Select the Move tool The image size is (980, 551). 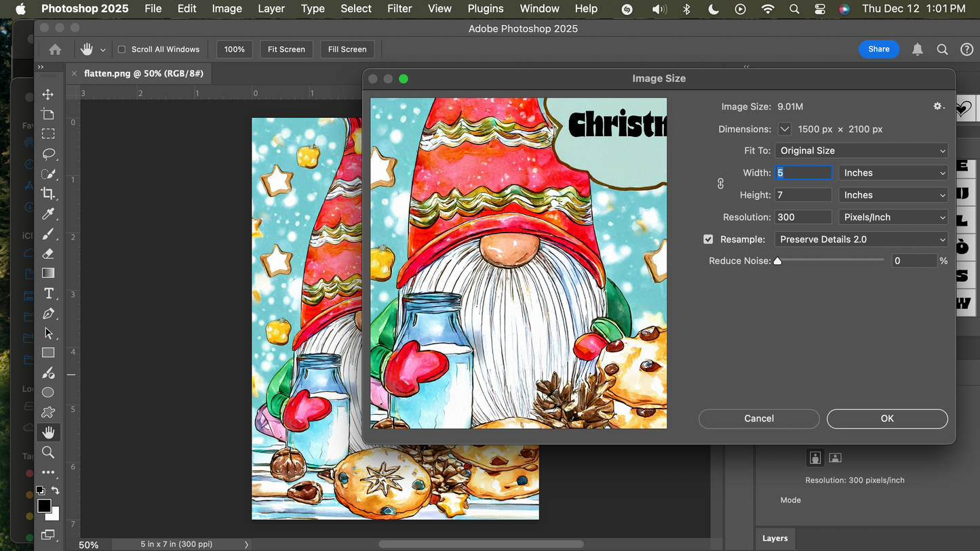(x=48, y=94)
